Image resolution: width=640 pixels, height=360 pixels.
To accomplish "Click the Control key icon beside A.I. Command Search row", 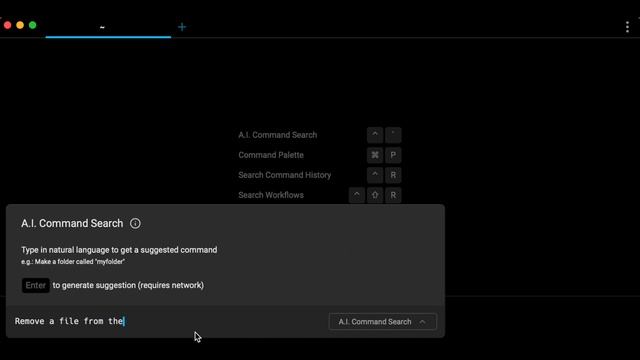I will (375, 135).
